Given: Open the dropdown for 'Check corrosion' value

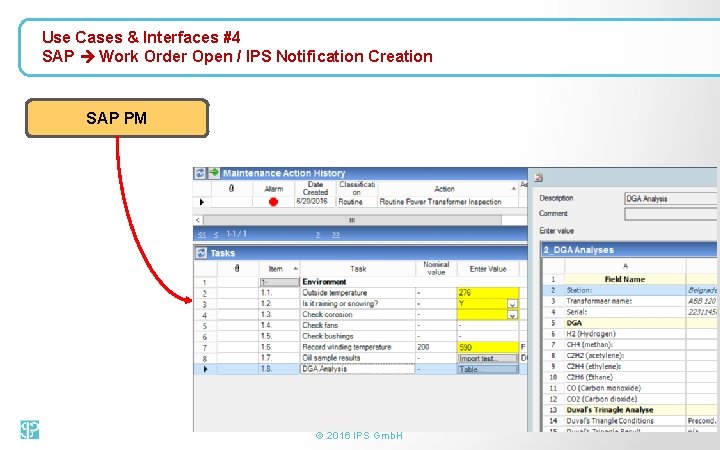Looking at the screenshot, I should [512, 315].
